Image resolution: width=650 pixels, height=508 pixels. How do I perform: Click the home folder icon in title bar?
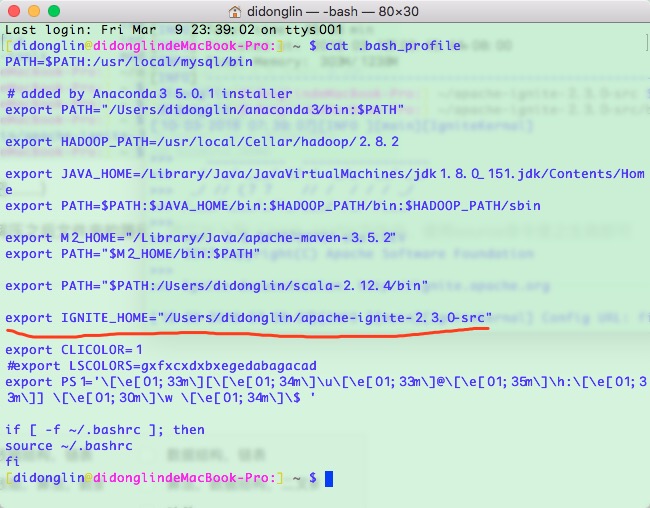(x=235, y=12)
